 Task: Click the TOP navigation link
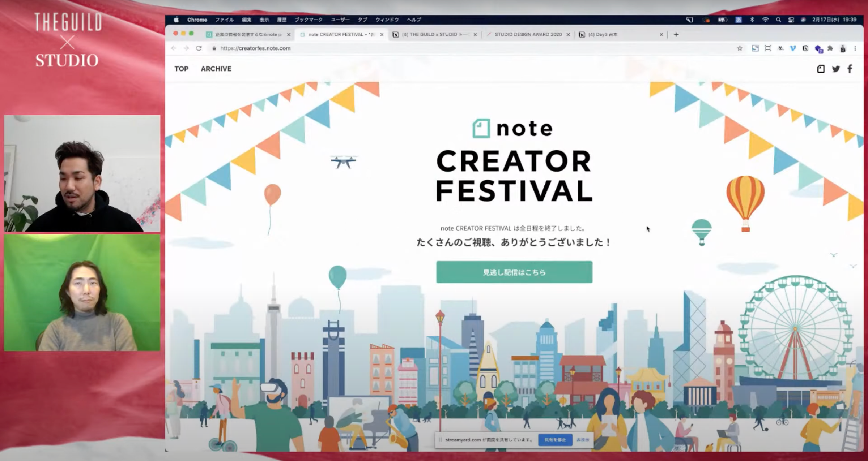tap(181, 69)
